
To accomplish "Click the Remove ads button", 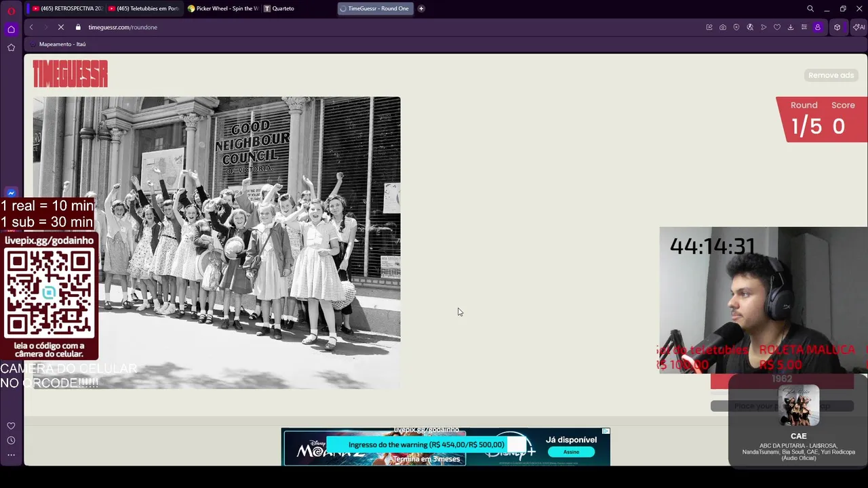I will click(831, 75).
